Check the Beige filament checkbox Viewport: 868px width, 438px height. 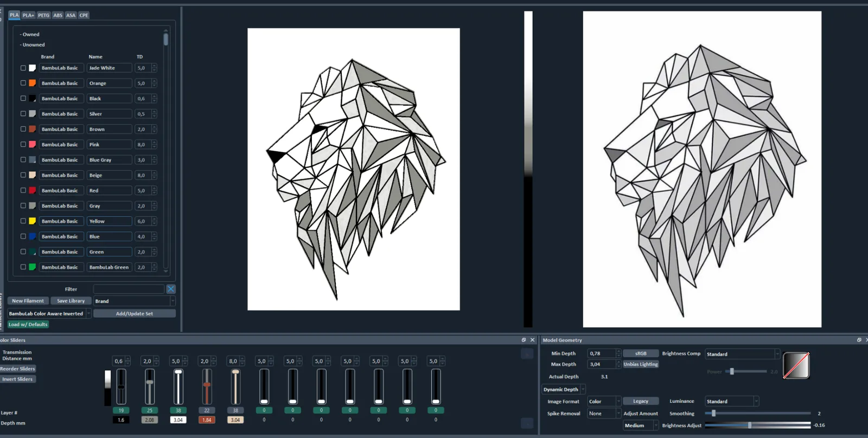pyautogui.click(x=23, y=175)
